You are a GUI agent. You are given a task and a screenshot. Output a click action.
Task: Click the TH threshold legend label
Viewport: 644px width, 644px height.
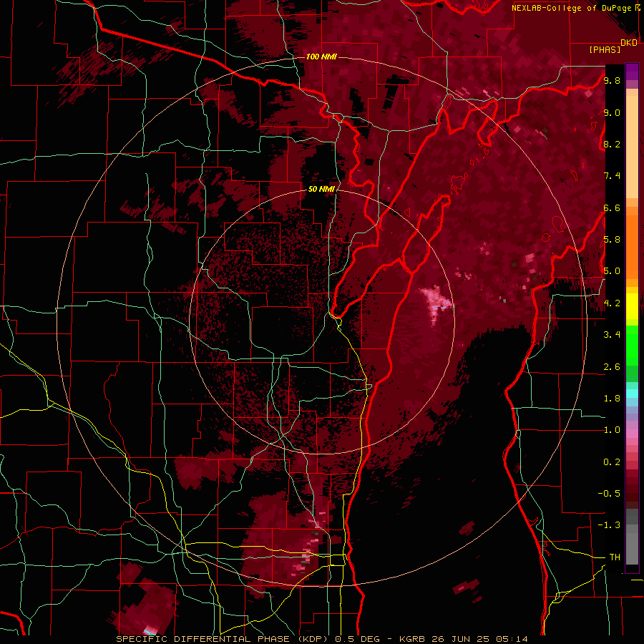(615, 557)
